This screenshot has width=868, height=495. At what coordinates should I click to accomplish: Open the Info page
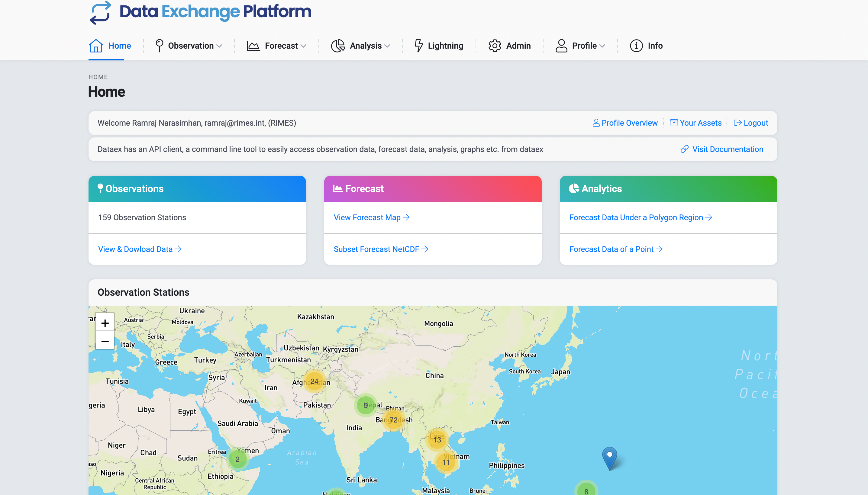646,46
